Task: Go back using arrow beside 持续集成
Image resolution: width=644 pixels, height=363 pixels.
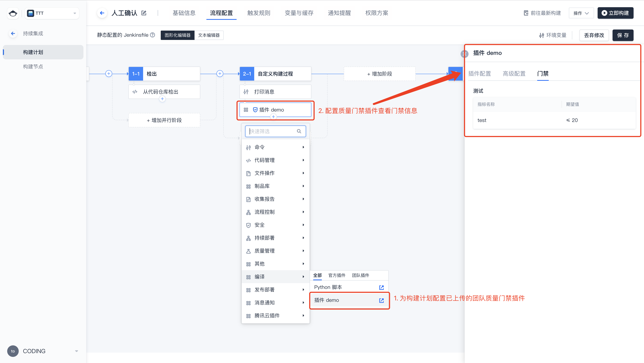Action: tap(13, 33)
